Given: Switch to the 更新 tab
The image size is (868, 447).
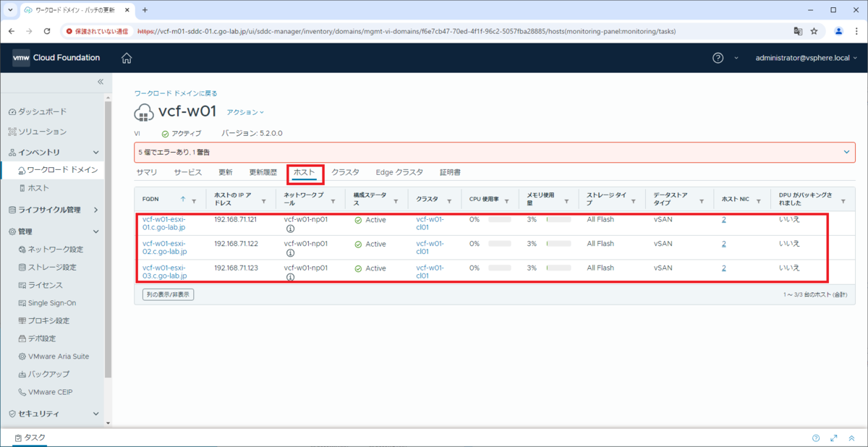Looking at the screenshot, I should tap(226, 172).
